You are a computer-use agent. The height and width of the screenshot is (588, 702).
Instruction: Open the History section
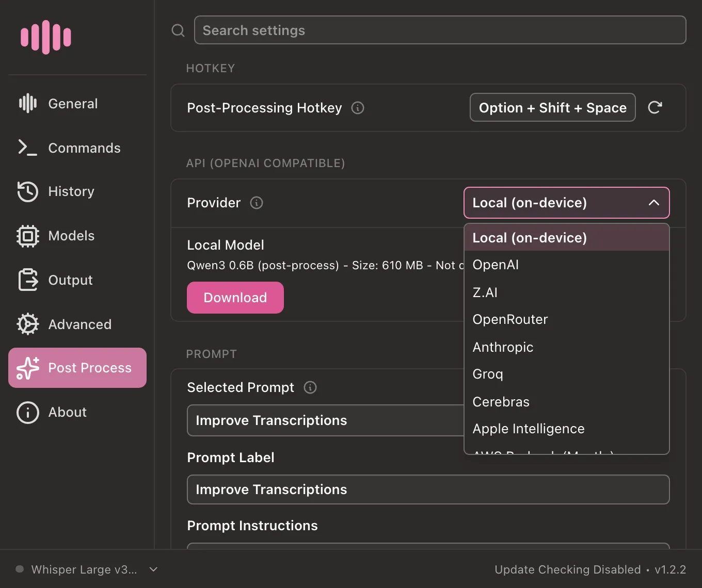pyautogui.click(x=77, y=191)
